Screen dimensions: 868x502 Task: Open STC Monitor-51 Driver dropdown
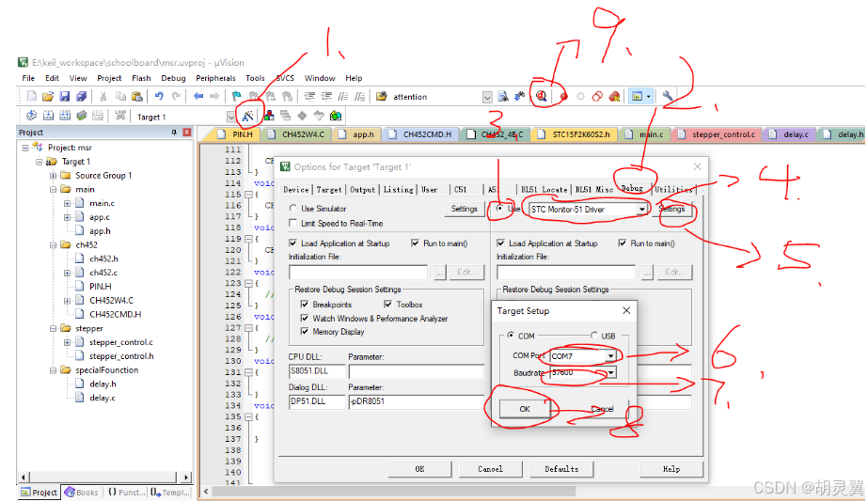tap(641, 210)
